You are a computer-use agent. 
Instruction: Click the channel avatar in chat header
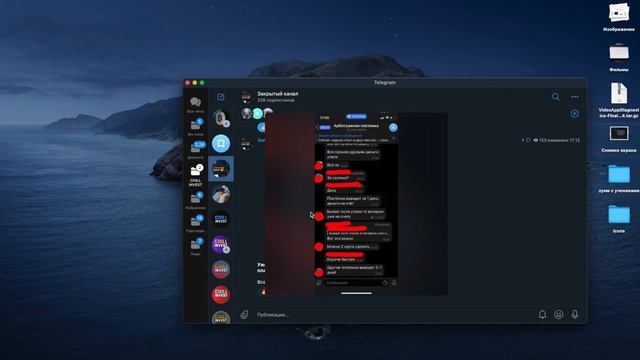pos(246,97)
